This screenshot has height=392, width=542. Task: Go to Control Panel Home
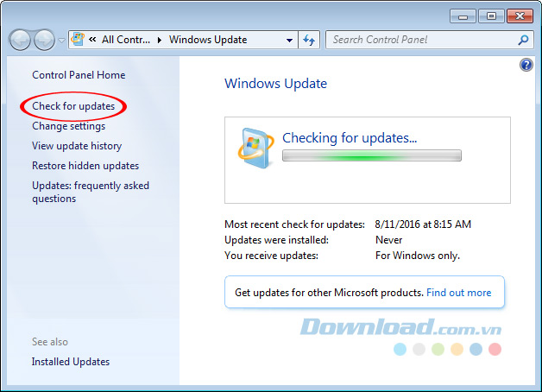coord(79,75)
